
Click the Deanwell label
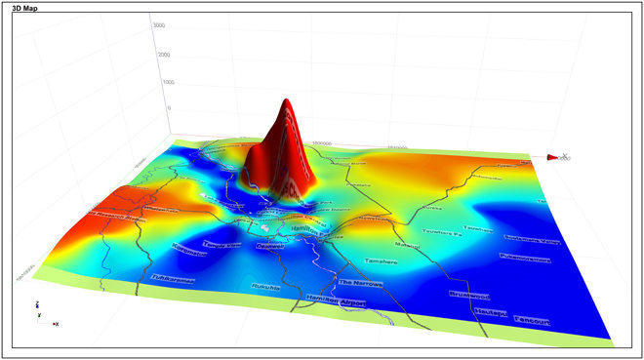270,246
